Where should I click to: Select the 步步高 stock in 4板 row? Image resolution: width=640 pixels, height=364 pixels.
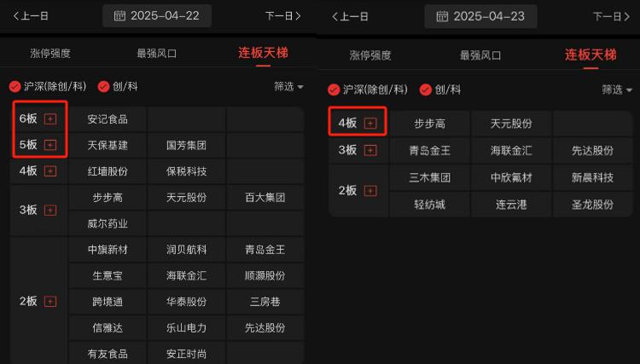point(430,124)
